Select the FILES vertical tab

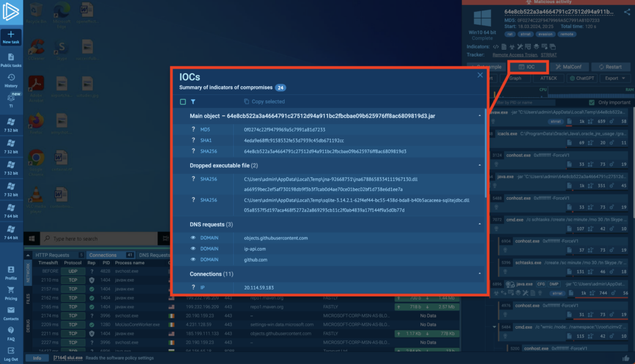[27, 300]
